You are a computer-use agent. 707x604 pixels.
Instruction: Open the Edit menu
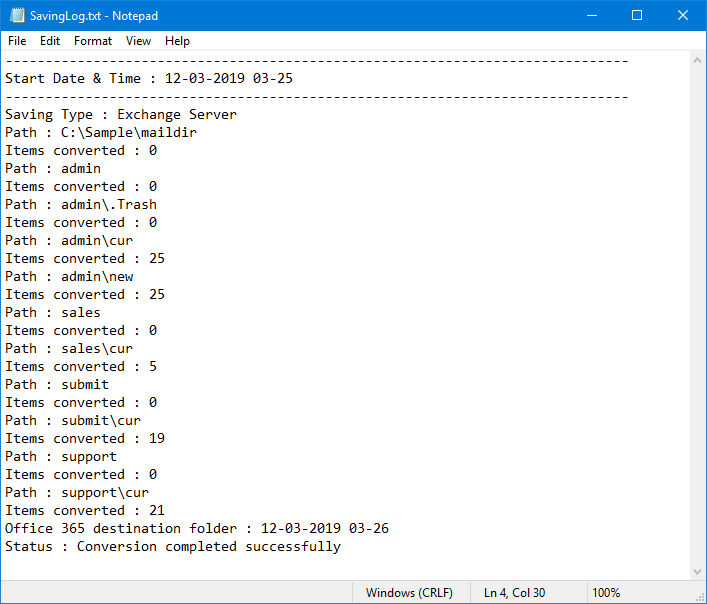pos(50,41)
